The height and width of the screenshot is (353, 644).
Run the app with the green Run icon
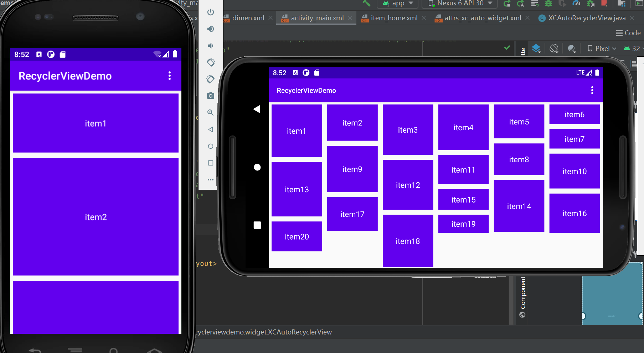[x=639, y=4]
